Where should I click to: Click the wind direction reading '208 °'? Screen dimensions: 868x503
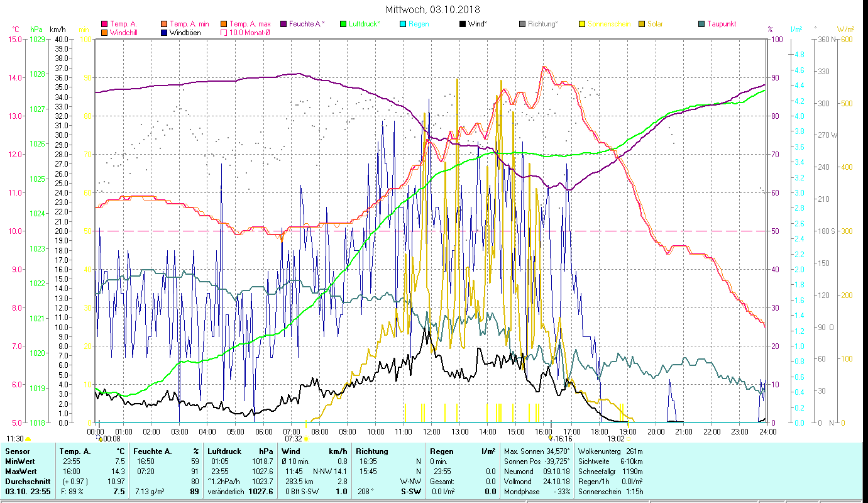[365, 492]
